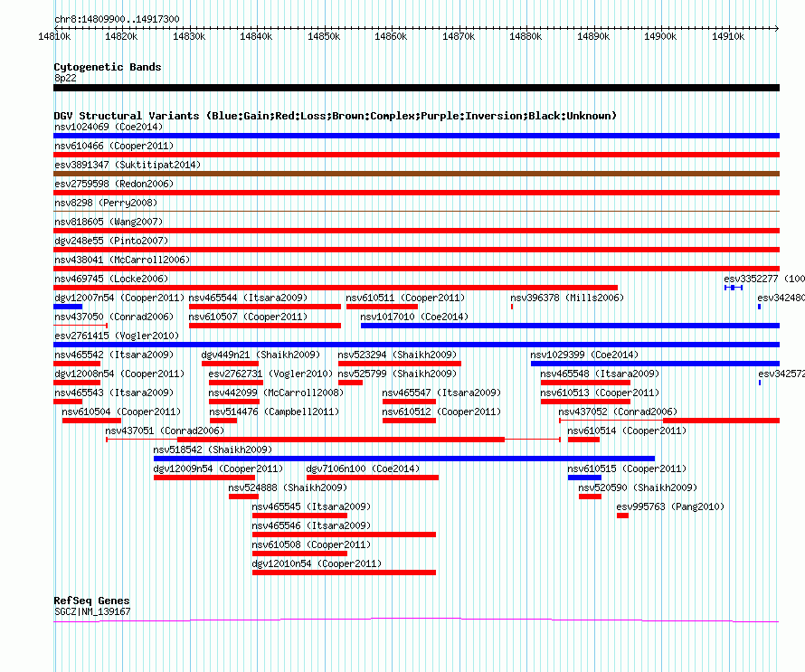Open the esv3891347 (Suktitipat2014) variant label
This screenshot has width=805, height=672.
[x=128, y=165]
